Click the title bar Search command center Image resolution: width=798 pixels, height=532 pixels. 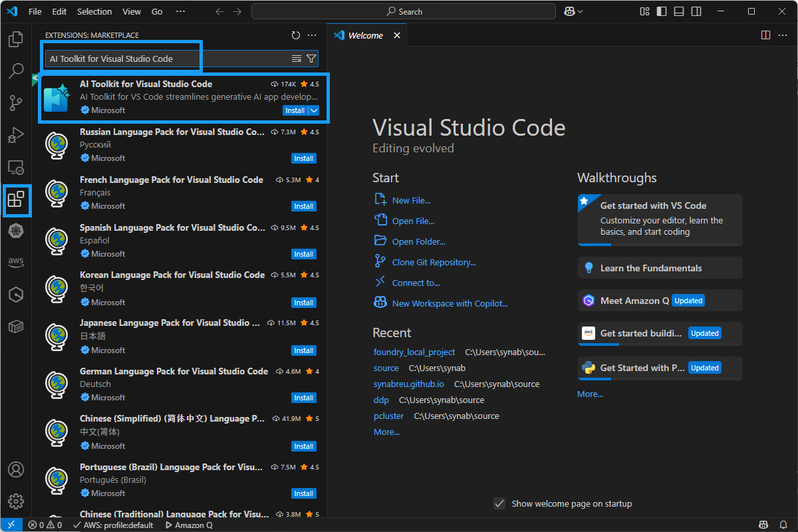pyautogui.click(x=404, y=11)
